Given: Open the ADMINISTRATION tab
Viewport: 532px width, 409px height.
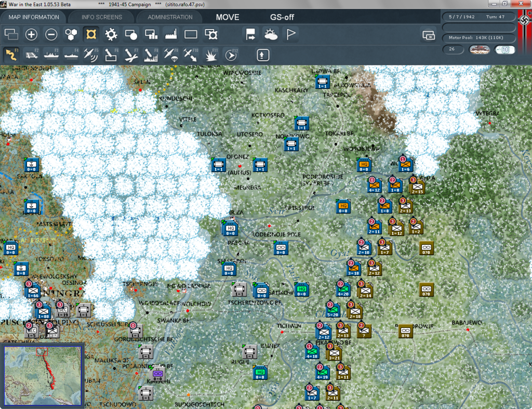Looking at the screenshot, I should click(x=170, y=17).
